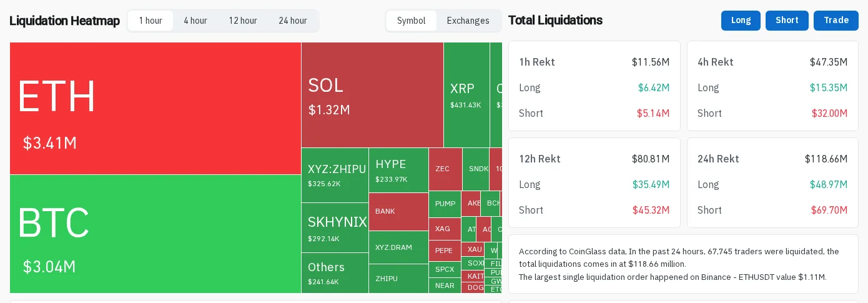Screen dimensions: 868x303
Task: Open the Trade button
Action: 836,21
